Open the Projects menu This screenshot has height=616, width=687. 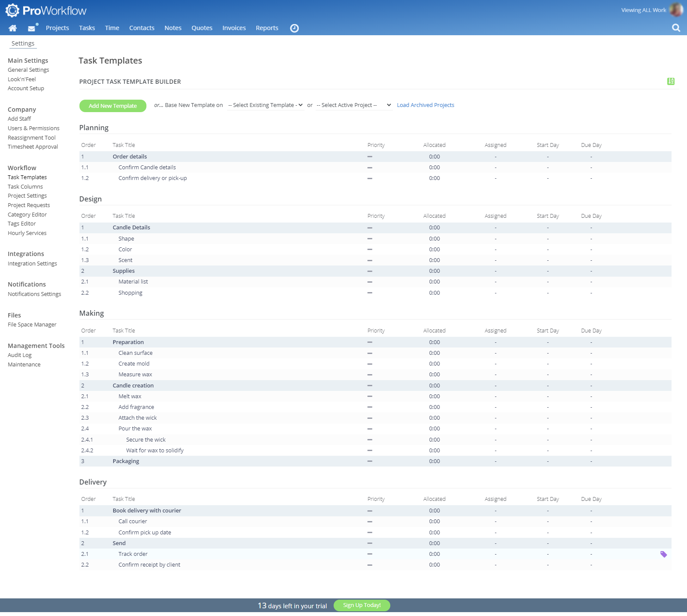57,28
